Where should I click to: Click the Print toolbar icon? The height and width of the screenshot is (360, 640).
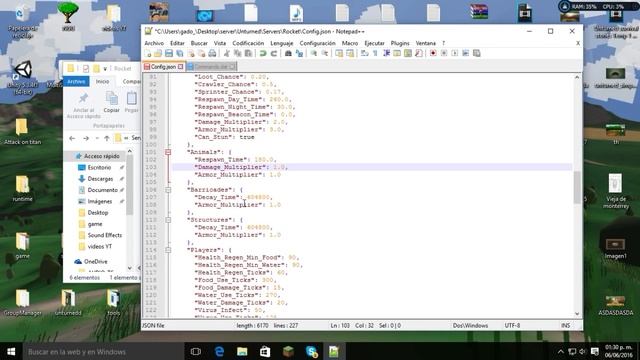212,53
